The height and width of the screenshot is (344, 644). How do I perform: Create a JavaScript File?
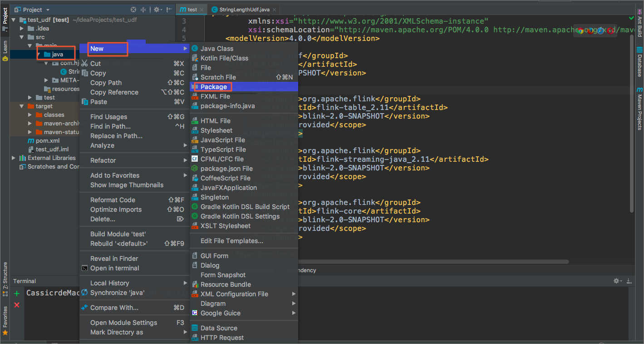[243, 140]
